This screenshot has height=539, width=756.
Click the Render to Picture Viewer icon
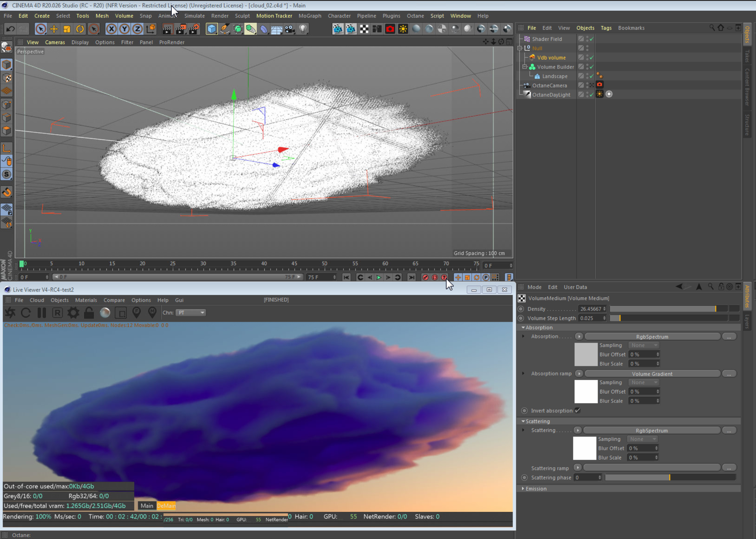180,29
